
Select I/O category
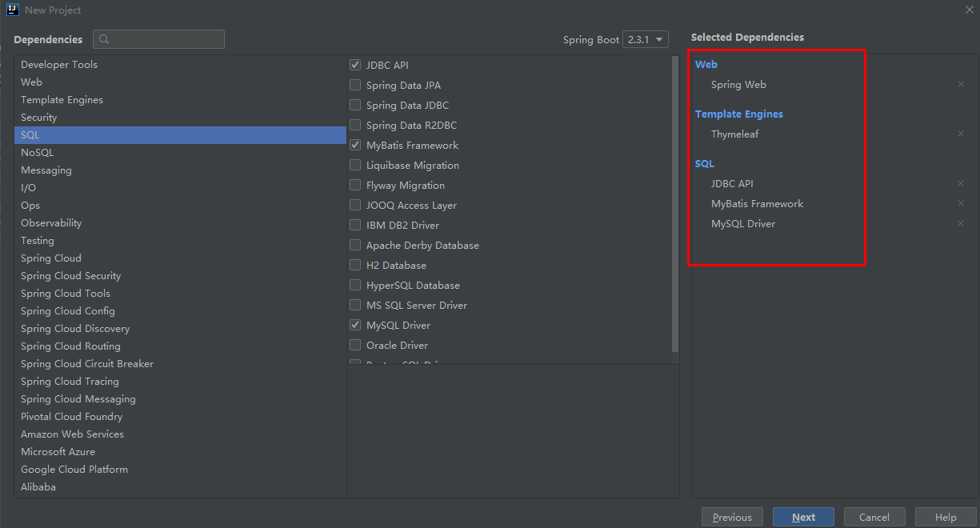coord(180,187)
